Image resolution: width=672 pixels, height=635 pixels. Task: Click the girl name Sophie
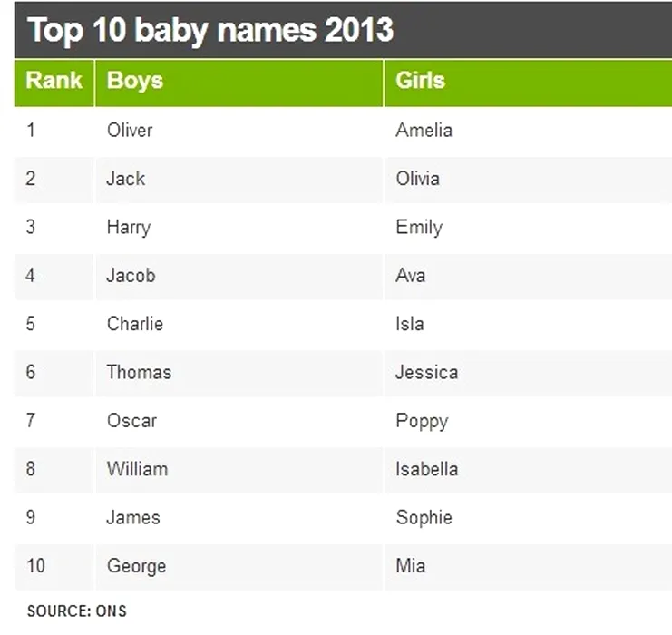point(424,518)
